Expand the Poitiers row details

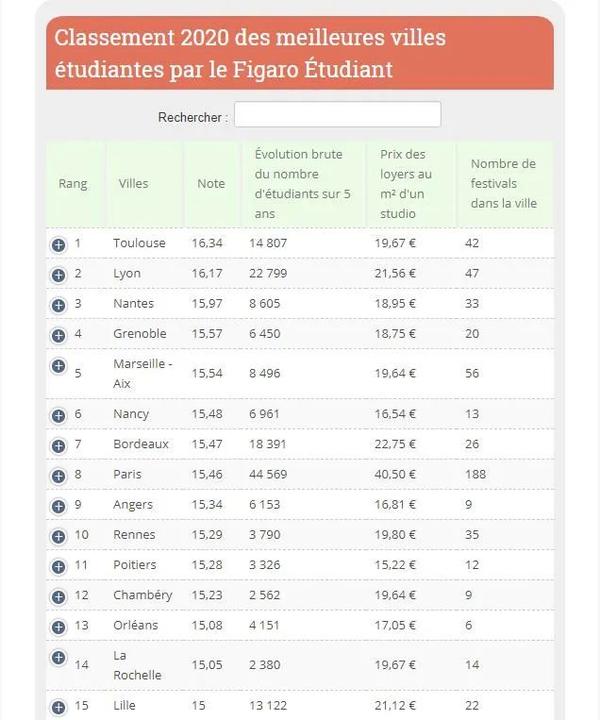pyautogui.click(x=58, y=565)
